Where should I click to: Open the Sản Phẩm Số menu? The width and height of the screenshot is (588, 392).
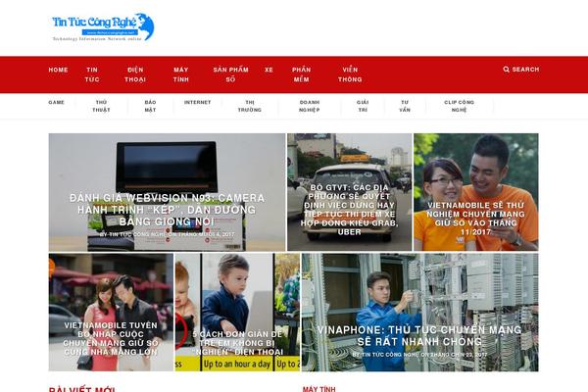[230, 74]
